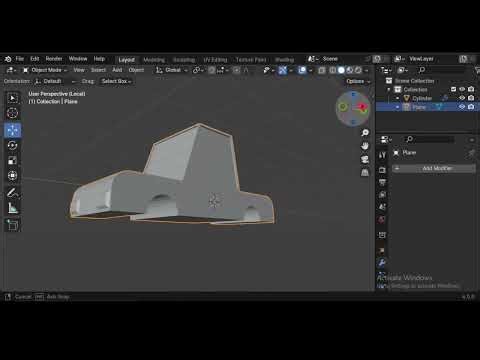Open the Window menu
The height and width of the screenshot is (360, 480).
[x=78, y=59]
